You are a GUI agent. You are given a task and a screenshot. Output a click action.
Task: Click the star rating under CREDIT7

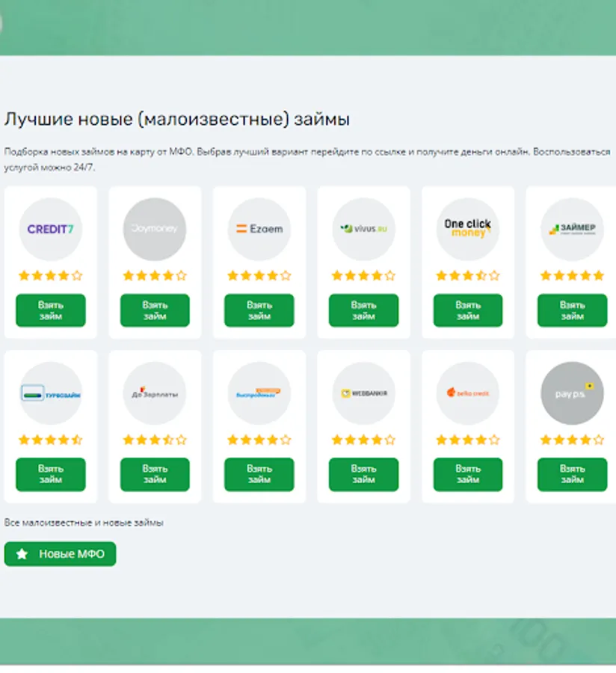51,275
